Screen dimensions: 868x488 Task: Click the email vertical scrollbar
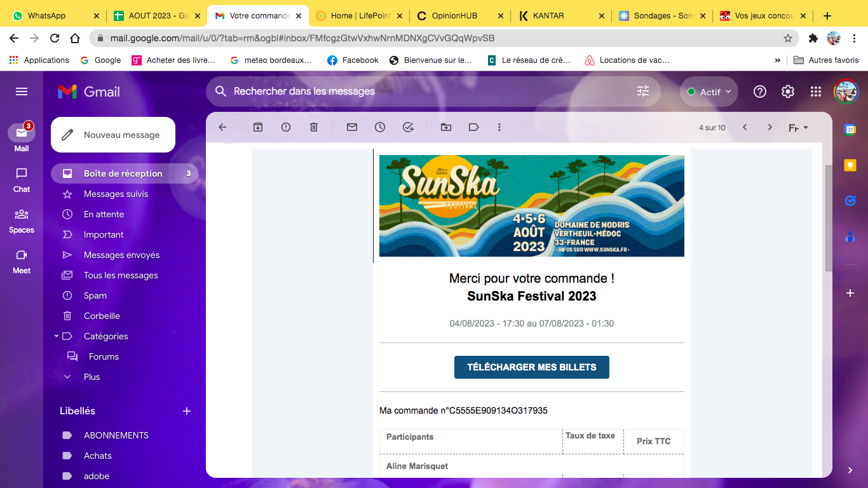tap(829, 218)
